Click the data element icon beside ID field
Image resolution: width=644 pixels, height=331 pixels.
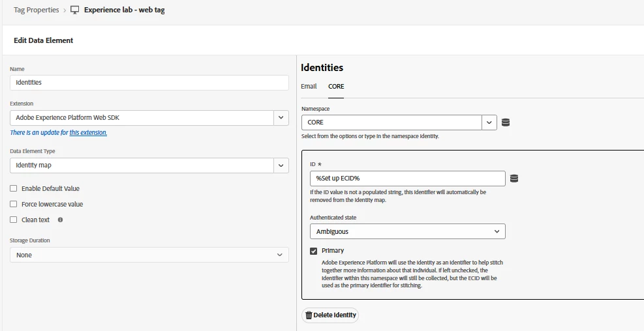[x=514, y=179]
